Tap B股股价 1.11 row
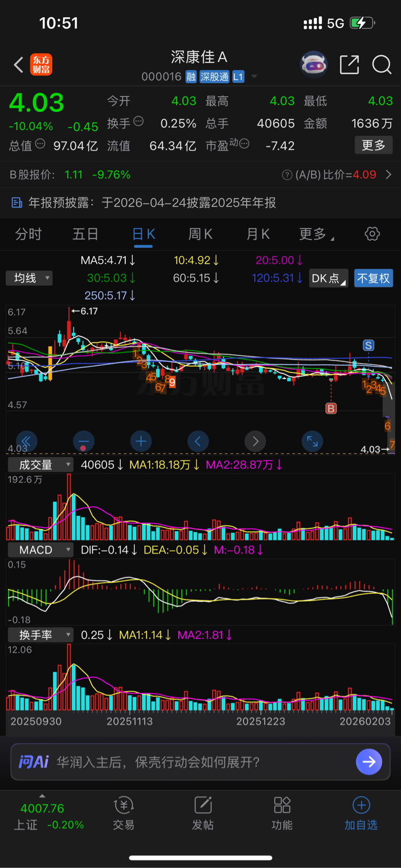Viewport: 401px width, 868px height. click(70, 175)
